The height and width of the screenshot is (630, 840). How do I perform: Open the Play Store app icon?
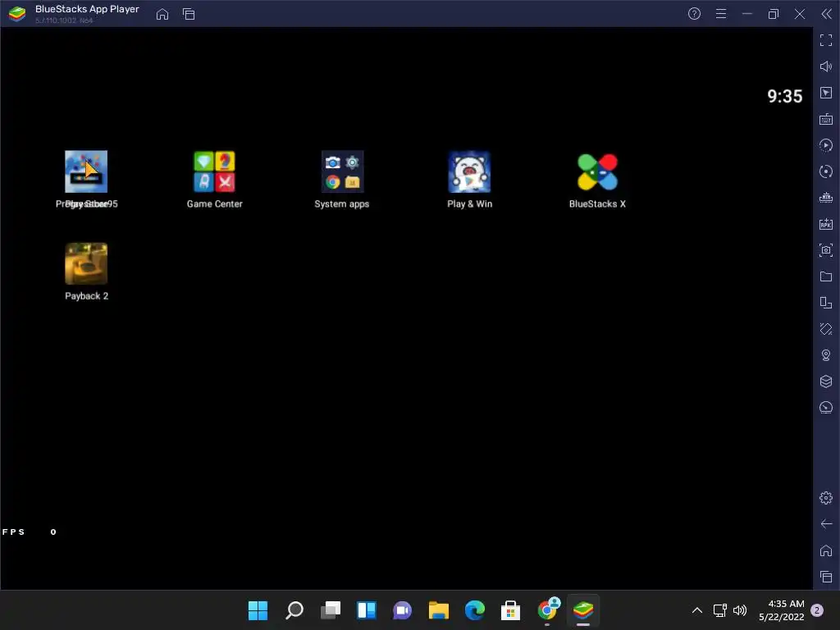pyautogui.click(x=86, y=171)
